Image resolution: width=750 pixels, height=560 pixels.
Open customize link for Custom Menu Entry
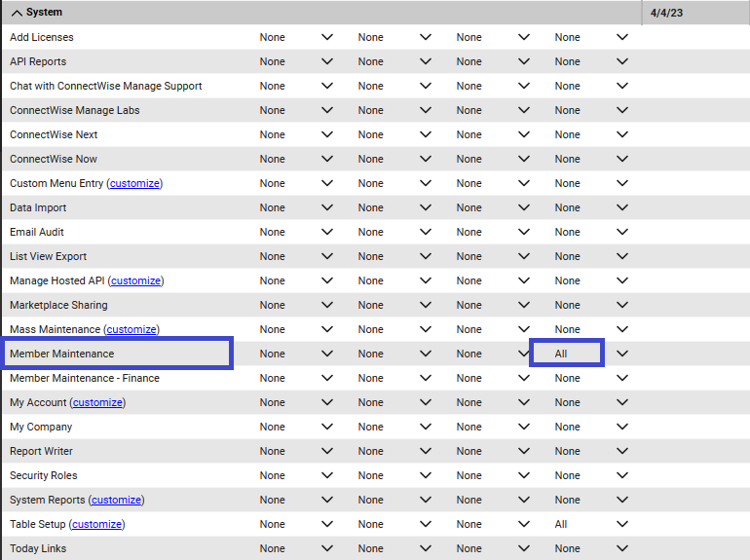click(x=134, y=183)
